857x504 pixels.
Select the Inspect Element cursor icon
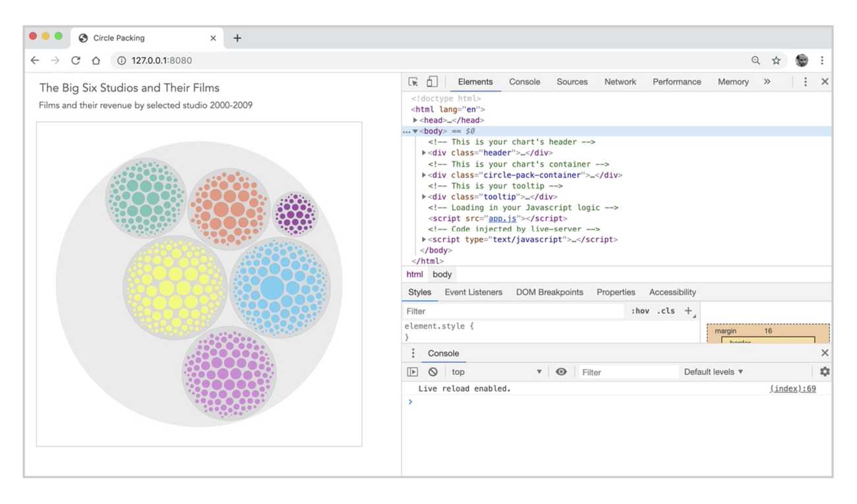[414, 81]
